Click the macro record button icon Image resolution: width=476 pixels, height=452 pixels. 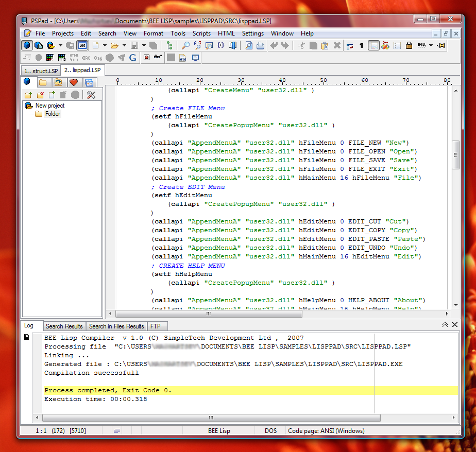coord(147,58)
